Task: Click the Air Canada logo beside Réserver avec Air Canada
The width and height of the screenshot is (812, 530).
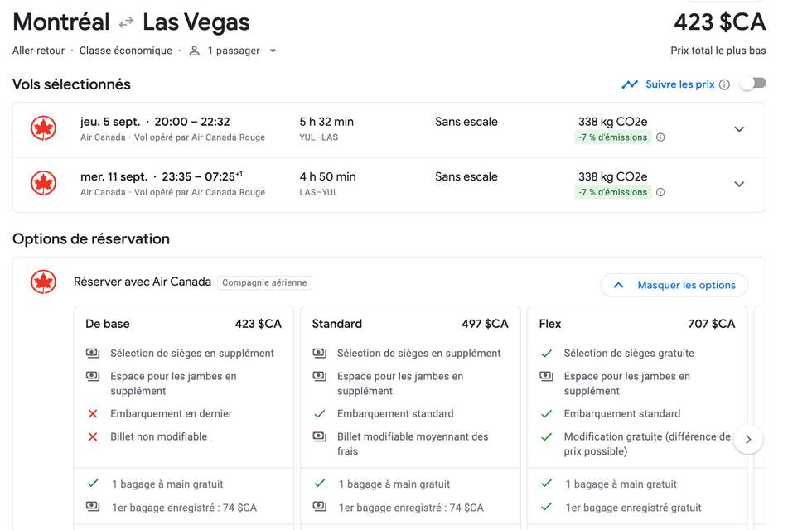Action: [43, 281]
